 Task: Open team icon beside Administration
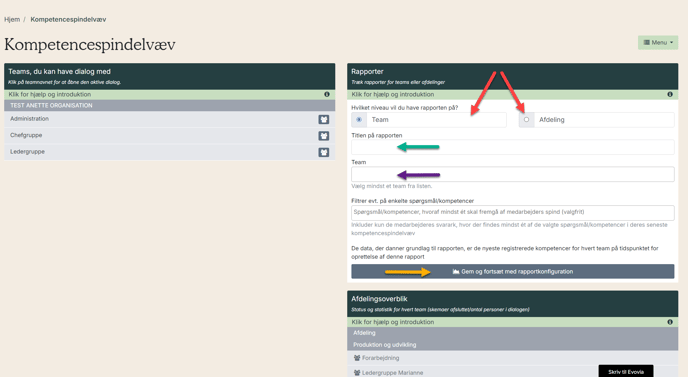[x=324, y=119]
